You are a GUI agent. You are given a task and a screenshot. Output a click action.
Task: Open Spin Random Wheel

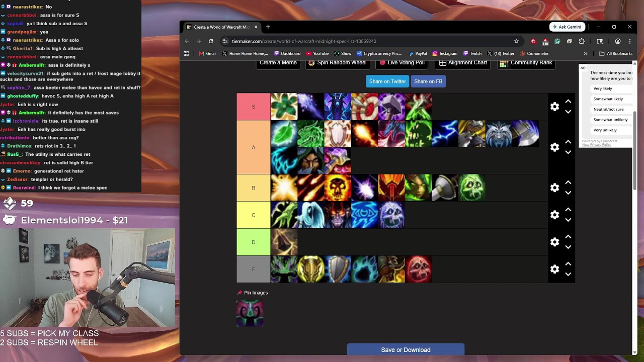338,63
